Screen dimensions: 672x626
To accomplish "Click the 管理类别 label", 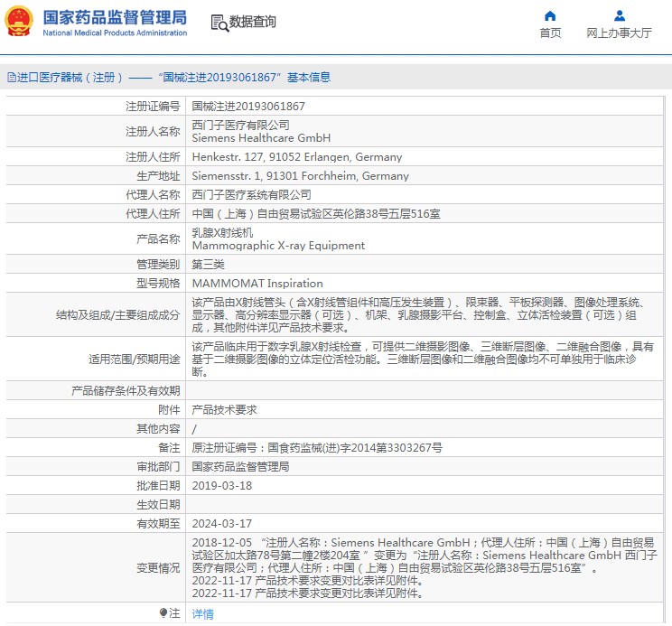I will (158, 265).
